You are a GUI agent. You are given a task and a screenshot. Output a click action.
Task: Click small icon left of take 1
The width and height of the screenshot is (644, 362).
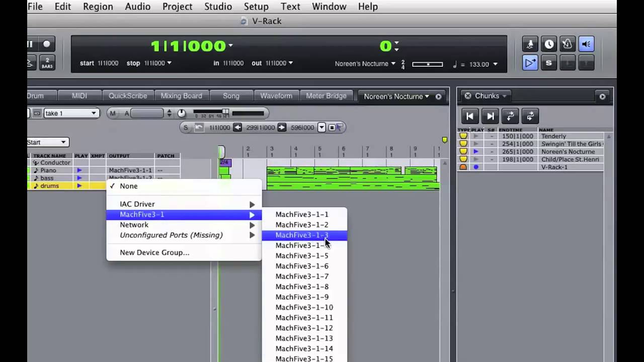tap(37, 114)
